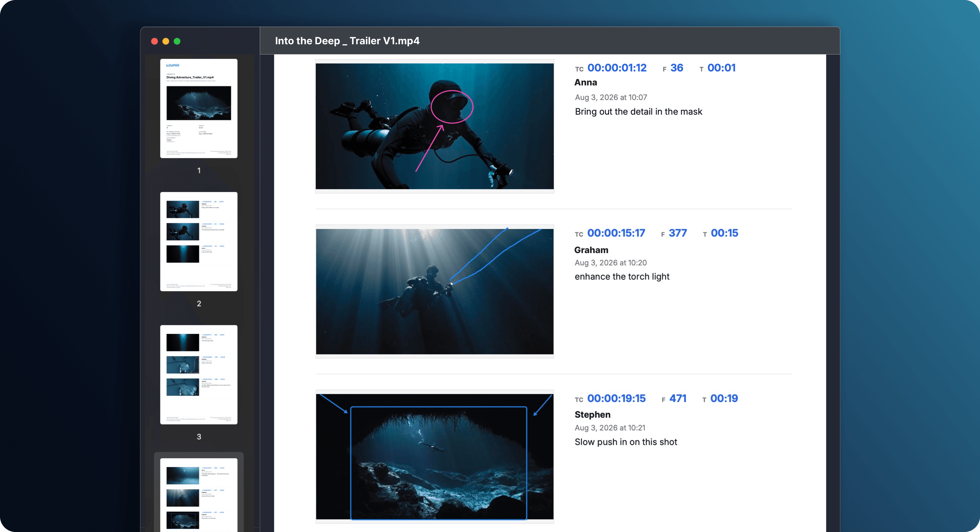This screenshot has height=532, width=980.
Task: Click the cave shot frame image
Action: 434,457
